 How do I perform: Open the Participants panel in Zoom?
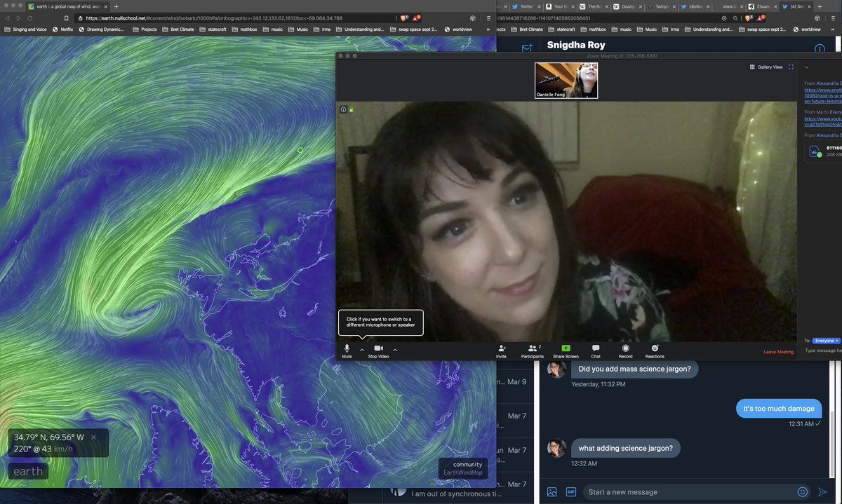533,350
